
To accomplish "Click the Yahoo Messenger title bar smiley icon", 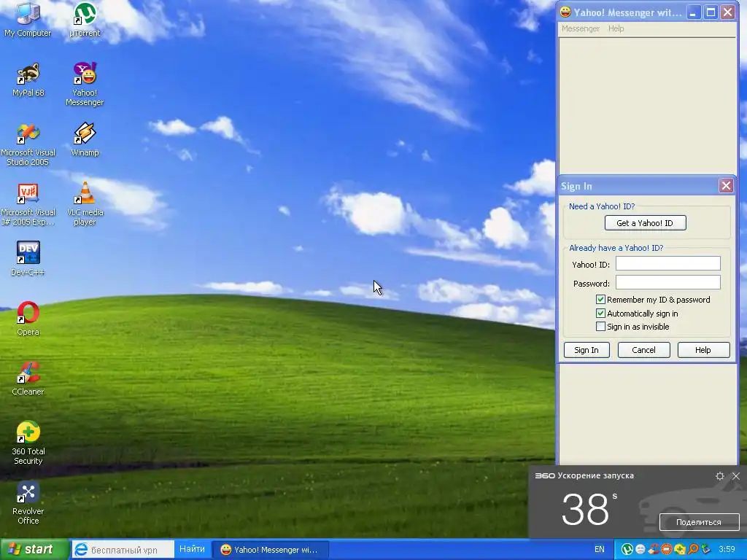I will click(565, 12).
